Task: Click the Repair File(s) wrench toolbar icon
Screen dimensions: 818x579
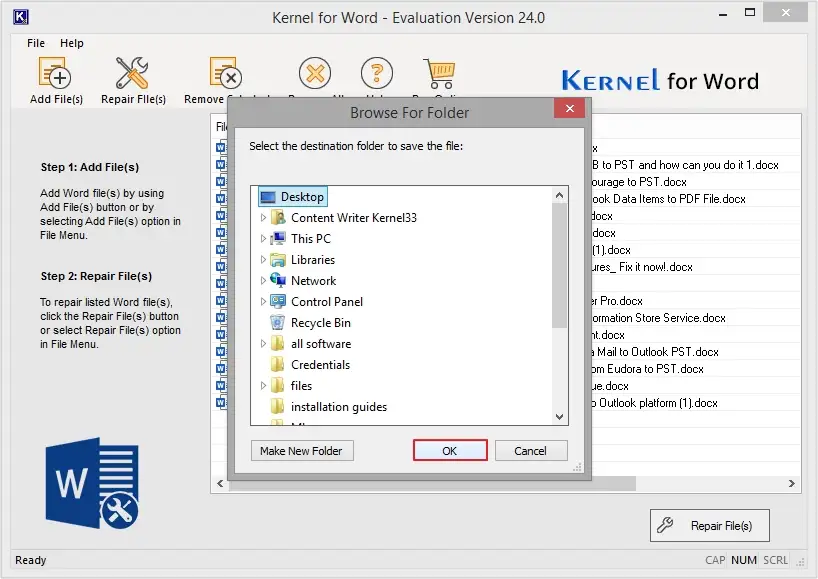Action: pyautogui.click(x=131, y=73)
